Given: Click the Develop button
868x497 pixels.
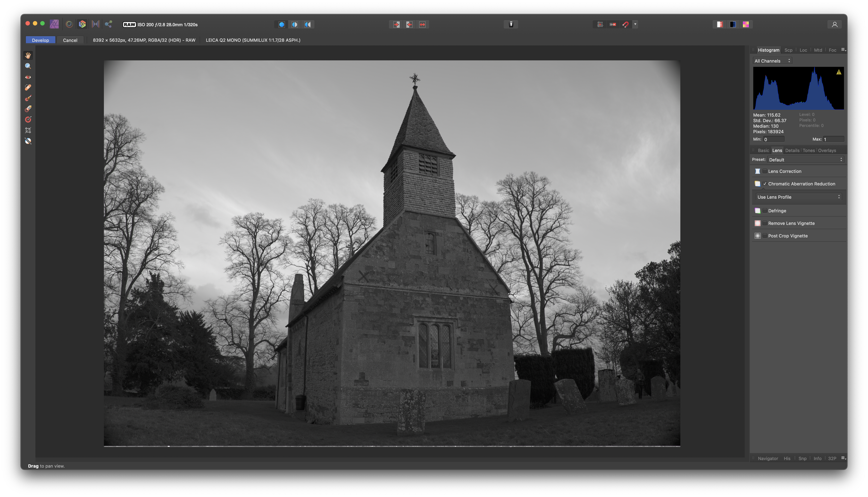Looking at the screenshot, I should tap(40, 40).
